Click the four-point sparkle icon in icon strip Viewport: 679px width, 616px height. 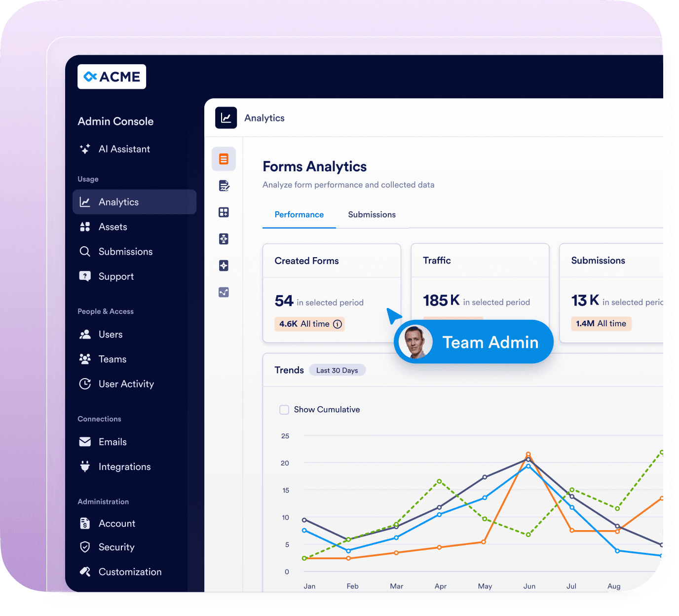pos(224,266)
